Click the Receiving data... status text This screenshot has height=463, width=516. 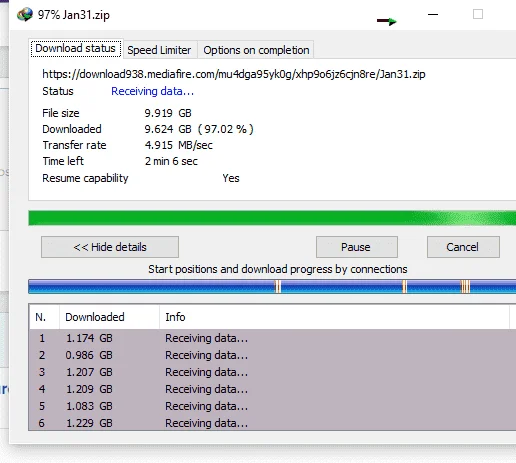(x=152, y=91)
